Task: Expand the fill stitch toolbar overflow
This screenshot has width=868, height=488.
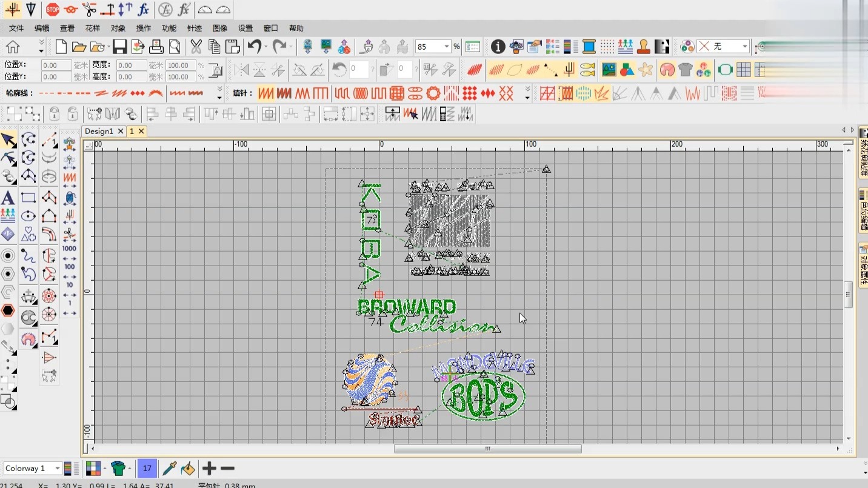Action: click(x=527, y=93)
